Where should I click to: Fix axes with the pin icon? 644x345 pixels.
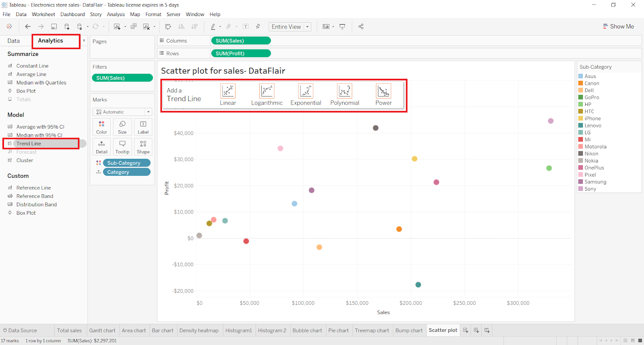(258, 27)
